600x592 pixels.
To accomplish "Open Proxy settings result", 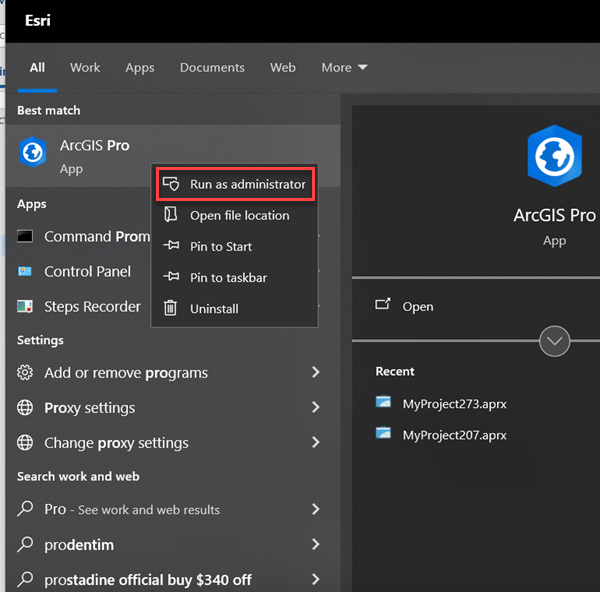I will click(173, 408).
